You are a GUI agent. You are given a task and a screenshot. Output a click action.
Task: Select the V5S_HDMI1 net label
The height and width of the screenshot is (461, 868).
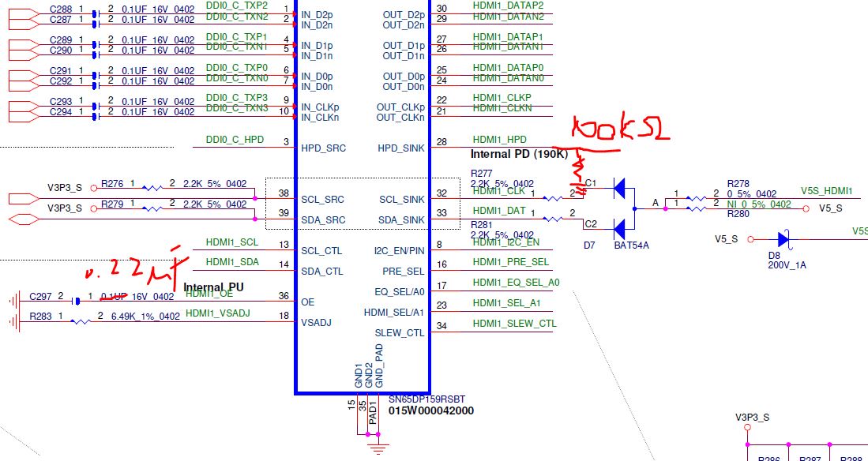[826, 191]
